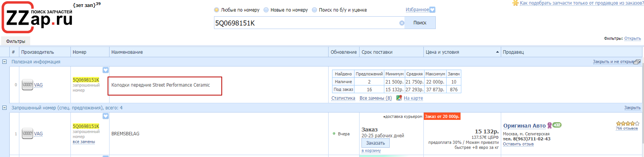Viewport: 644px width, 157px height.
Task: Toggle the sort arrow on Цена и условия
Action: (497, 52)
